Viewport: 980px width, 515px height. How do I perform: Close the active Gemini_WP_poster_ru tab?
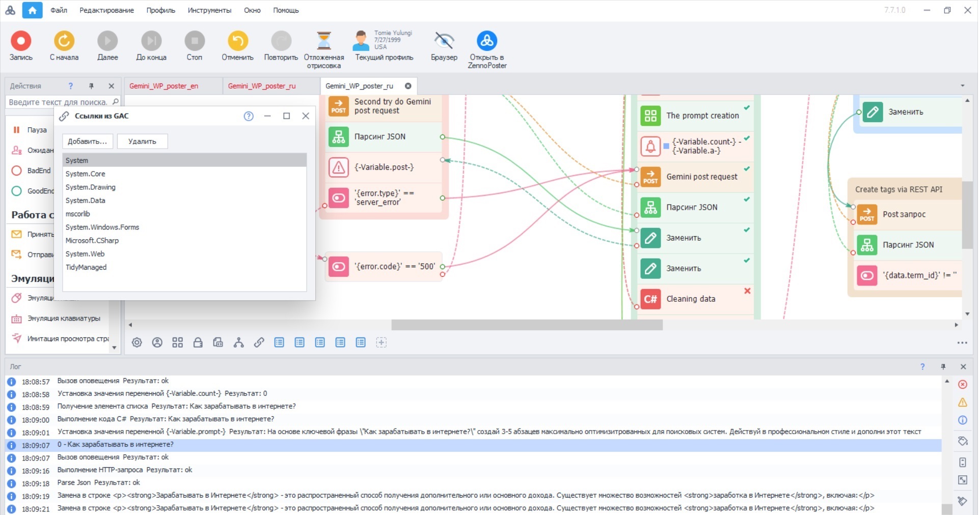tap(408, 86)
